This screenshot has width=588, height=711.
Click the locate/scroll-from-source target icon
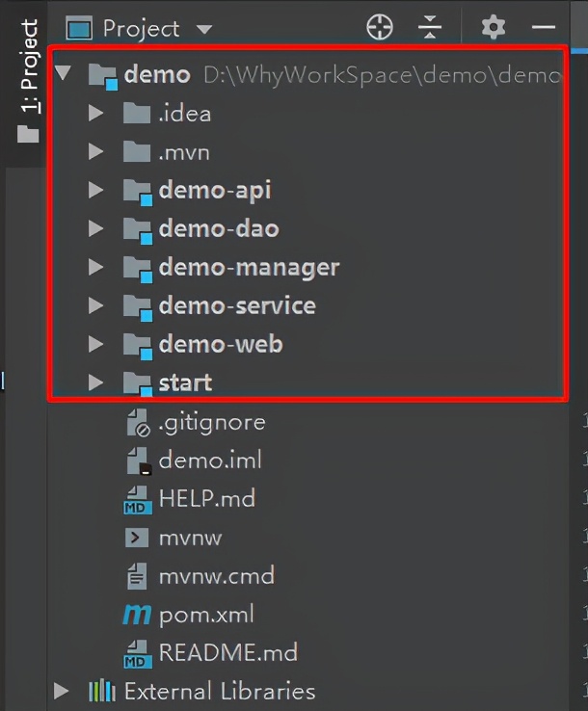tap(380, 27)
